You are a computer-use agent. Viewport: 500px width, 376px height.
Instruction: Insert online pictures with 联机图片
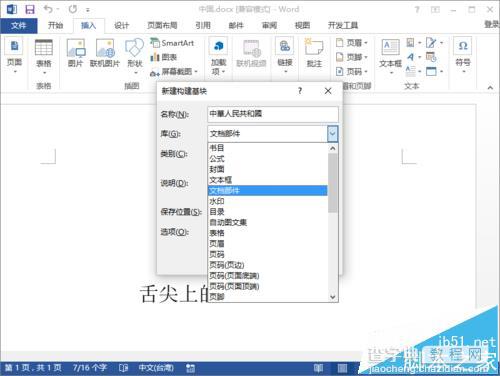tap(105, 53)
